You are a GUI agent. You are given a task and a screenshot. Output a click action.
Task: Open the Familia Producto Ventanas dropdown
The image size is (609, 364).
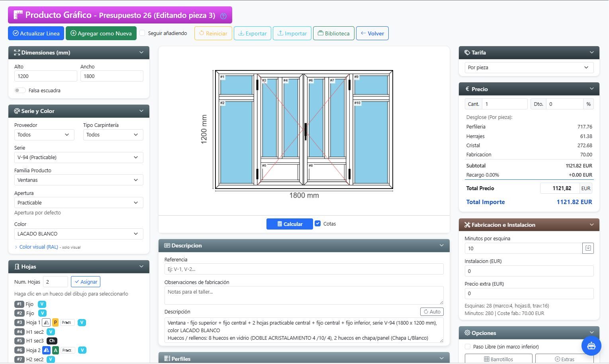pos(78,180)
